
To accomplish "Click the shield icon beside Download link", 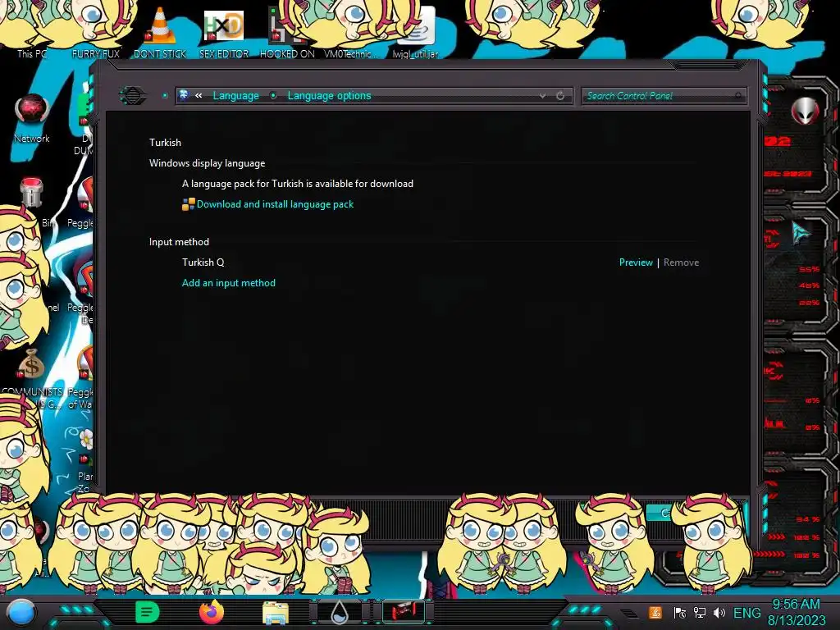I will pos(188,204).
